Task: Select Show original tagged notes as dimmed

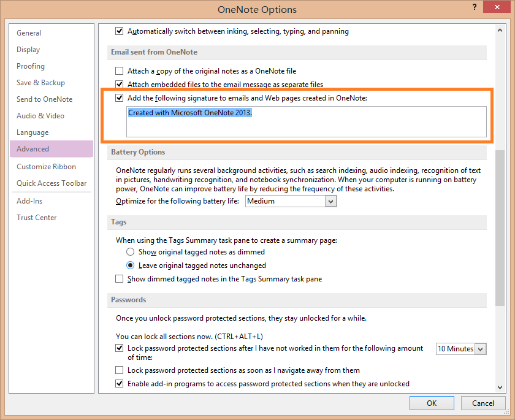Action: pyautogui.click(x=131, y=252)
